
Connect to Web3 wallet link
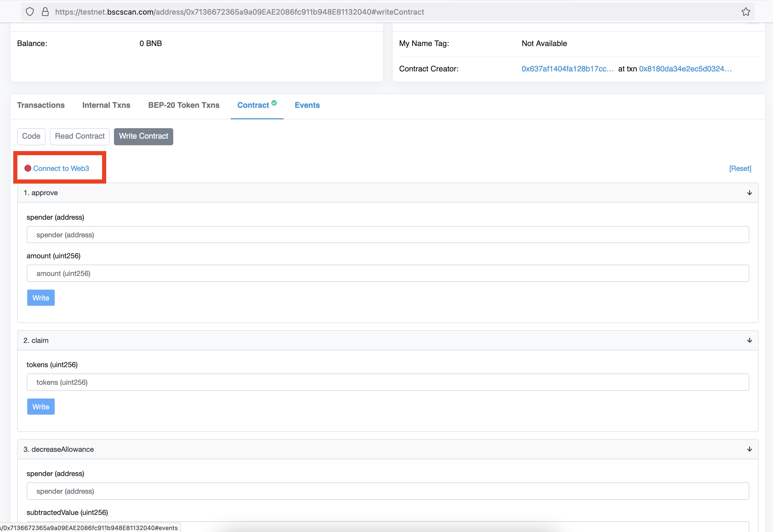coord(61,168)
